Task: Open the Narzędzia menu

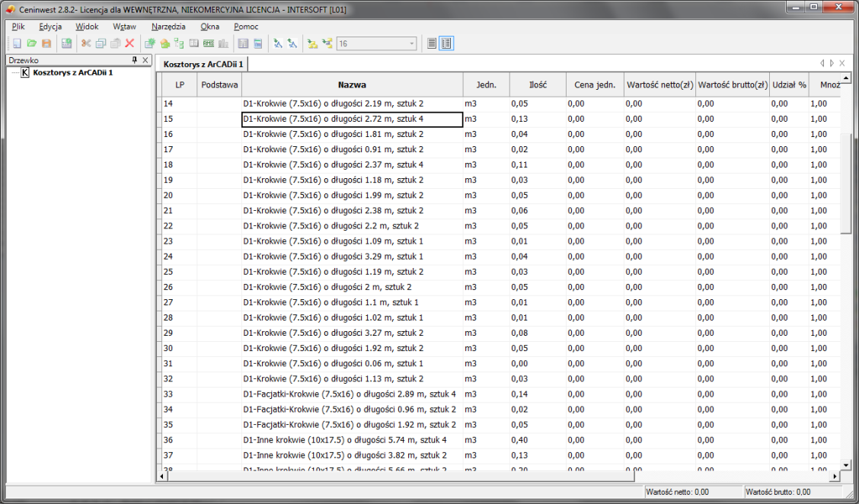Action: [168, 27]
